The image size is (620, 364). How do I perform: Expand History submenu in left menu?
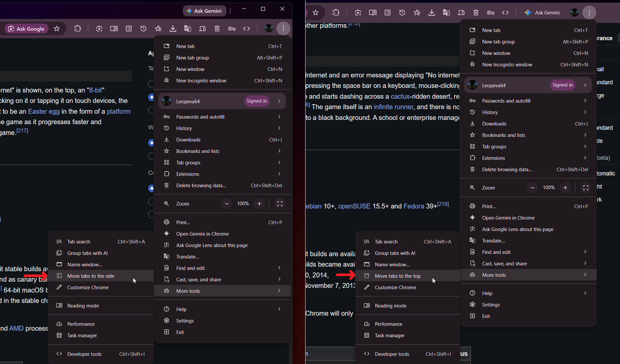click(222, 128)
